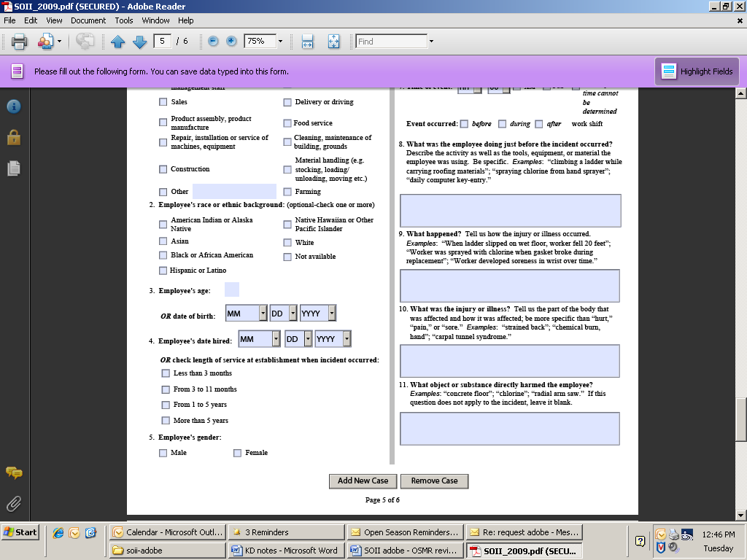
Task: Open the 75% zoom level dropdown
Action: (280, 42)
